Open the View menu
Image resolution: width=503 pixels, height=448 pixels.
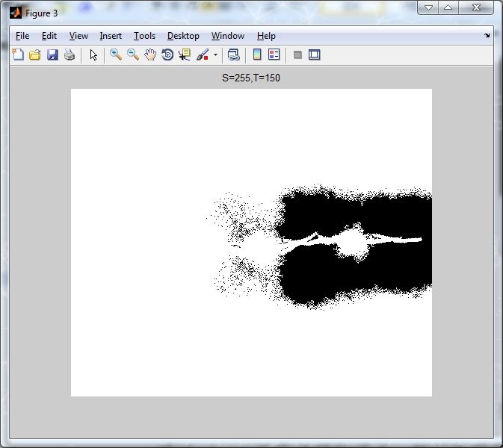(78, 36)
